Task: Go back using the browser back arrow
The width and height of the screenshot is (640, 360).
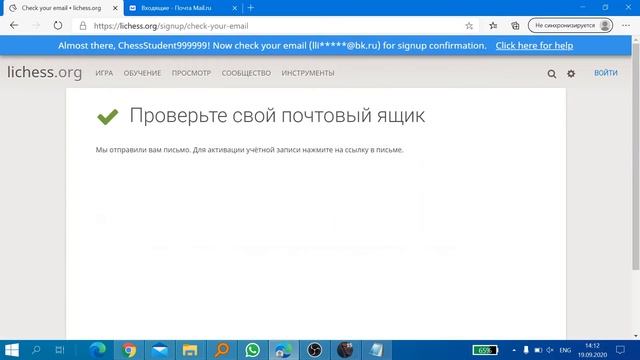Action: [14, 25]
